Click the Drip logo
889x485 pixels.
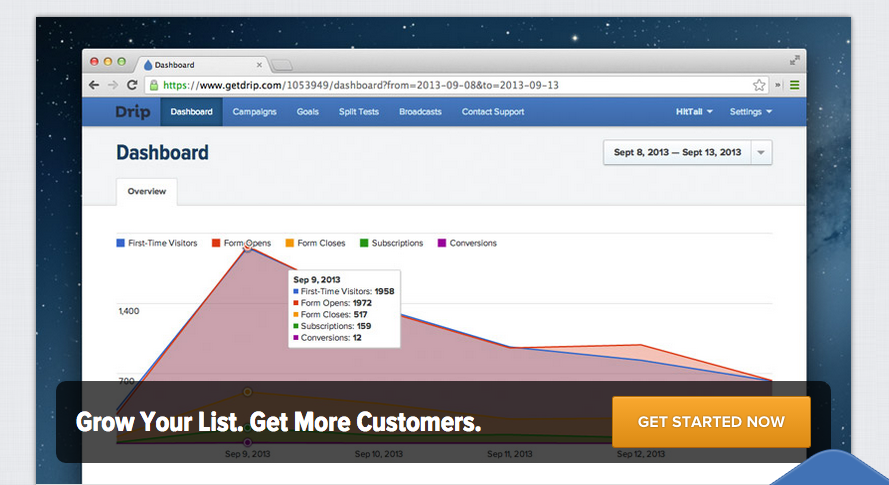click(x=133, y=112)
